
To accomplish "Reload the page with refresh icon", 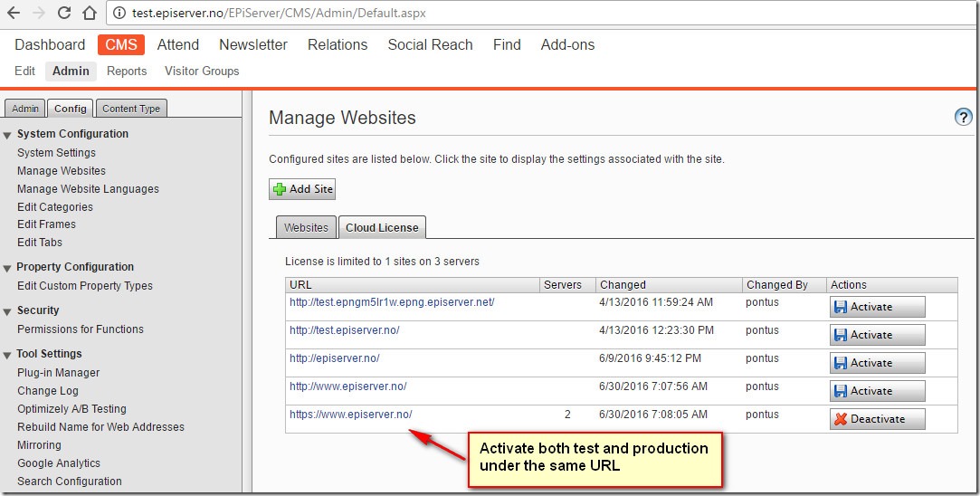I will coord(63,13).
